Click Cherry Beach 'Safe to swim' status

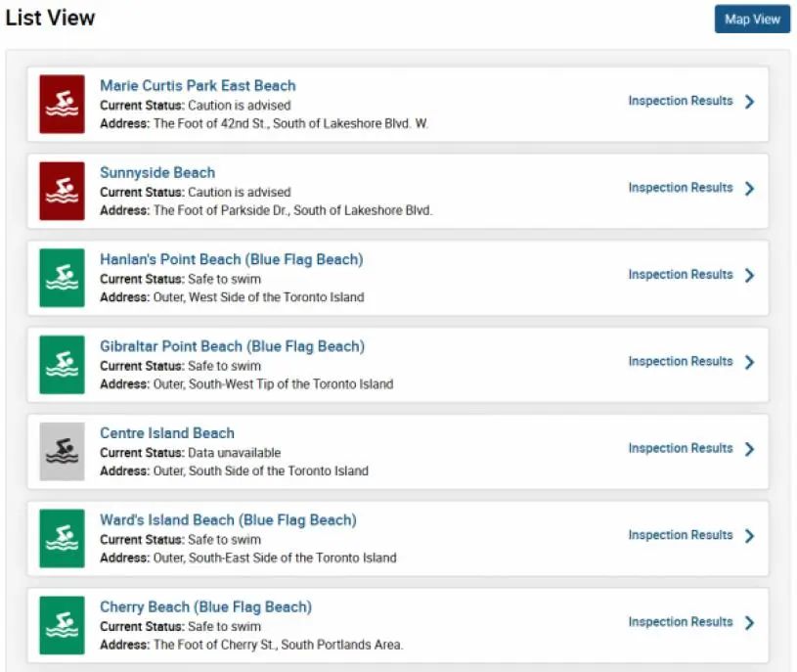tap(224, 627)
